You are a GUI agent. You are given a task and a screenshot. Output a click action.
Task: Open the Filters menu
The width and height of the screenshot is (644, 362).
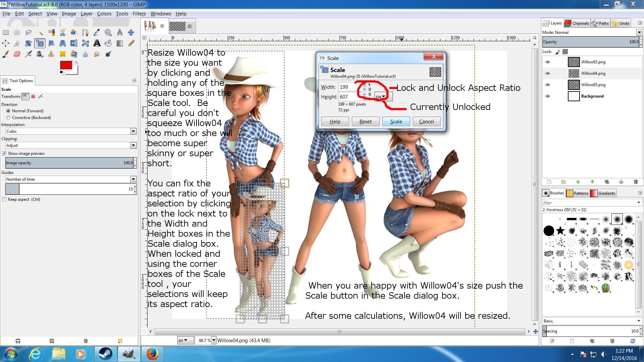click(x=139, y=14)
